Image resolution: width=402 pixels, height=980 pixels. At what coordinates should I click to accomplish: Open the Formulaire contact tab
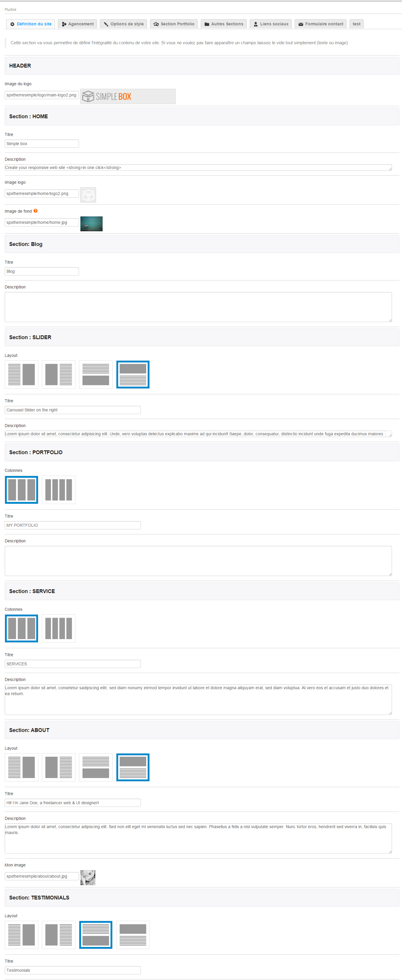(x=320, y=24)
